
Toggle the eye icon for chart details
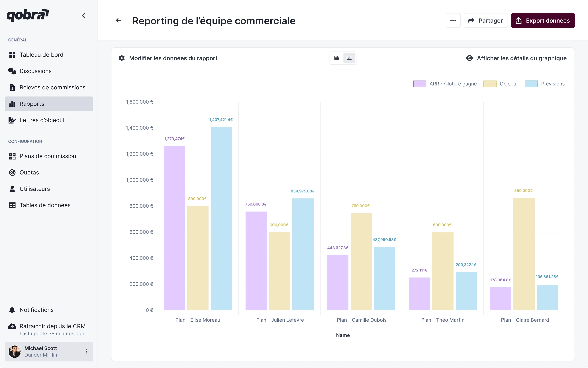click(469, 58)
